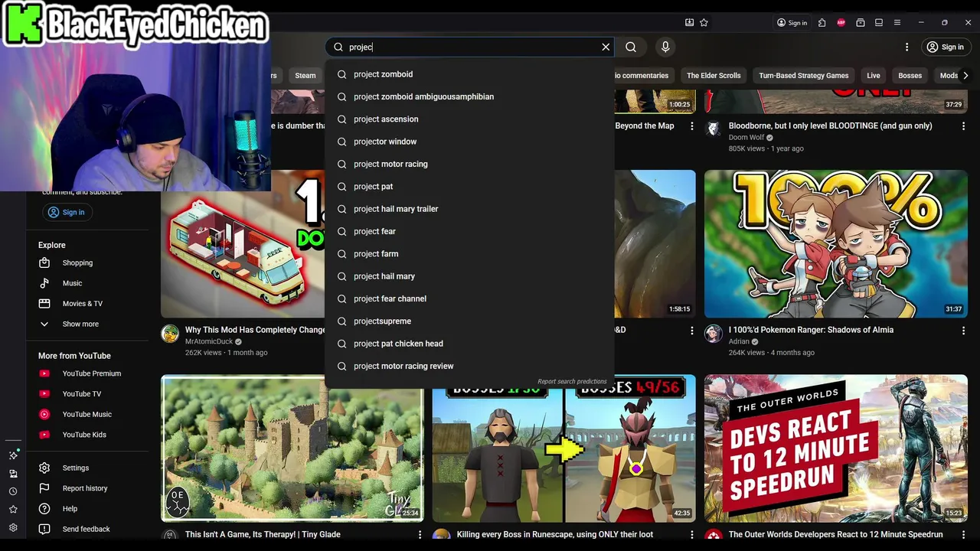The width and height of the screenshot is (980, 551).
Task: Click the browser install/download page icon
Action: [x=689, y=23]
